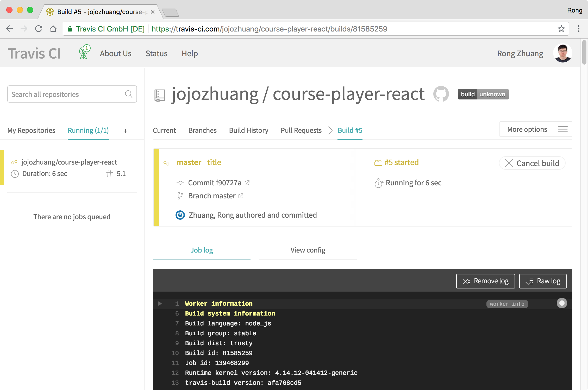The height and width of the screenshot is (390, 588).
Task: Click the Build system information log heading
Action: tap(230, 313)
